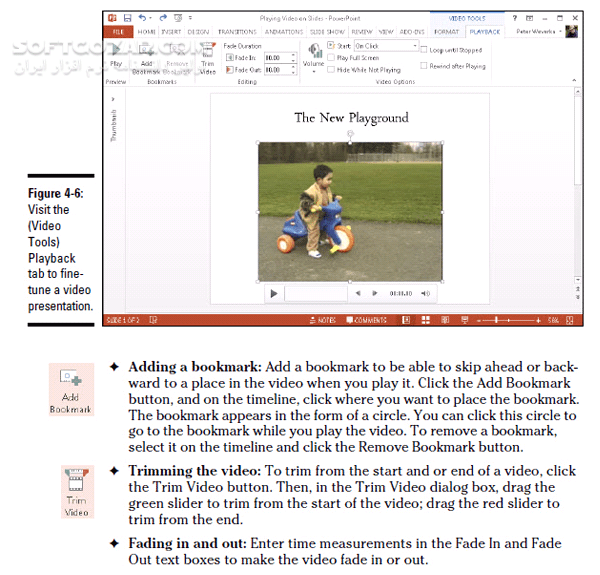600x575 pixels.
Task: Mute the video using speaker icon
Action: [x=425, y=293]
